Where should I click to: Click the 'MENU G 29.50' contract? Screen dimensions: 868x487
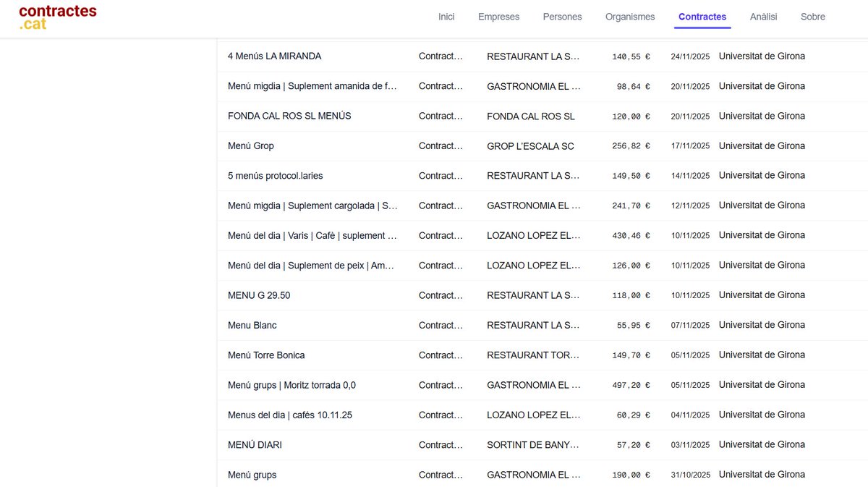(259, 295)
